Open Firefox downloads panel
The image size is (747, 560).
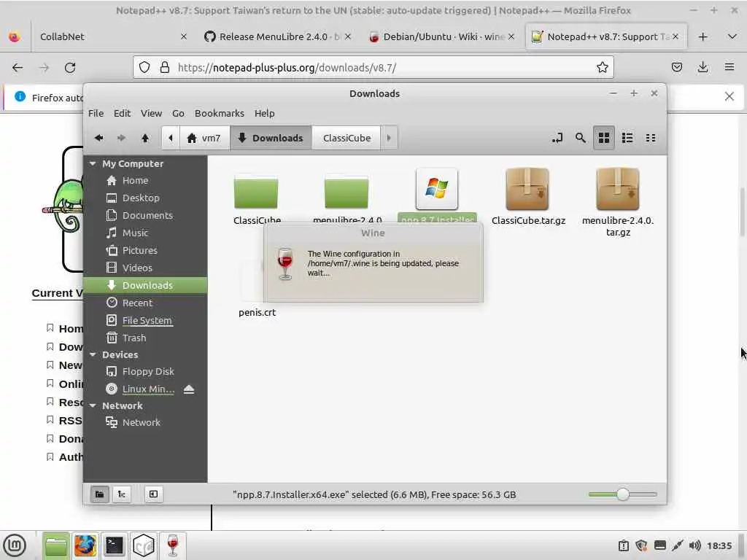click(703, 68)
